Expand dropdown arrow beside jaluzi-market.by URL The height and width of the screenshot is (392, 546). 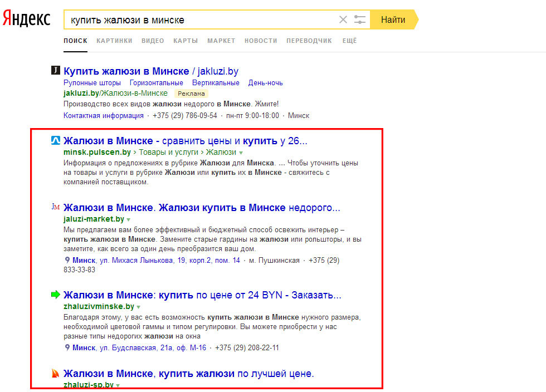tap(129, 220)
